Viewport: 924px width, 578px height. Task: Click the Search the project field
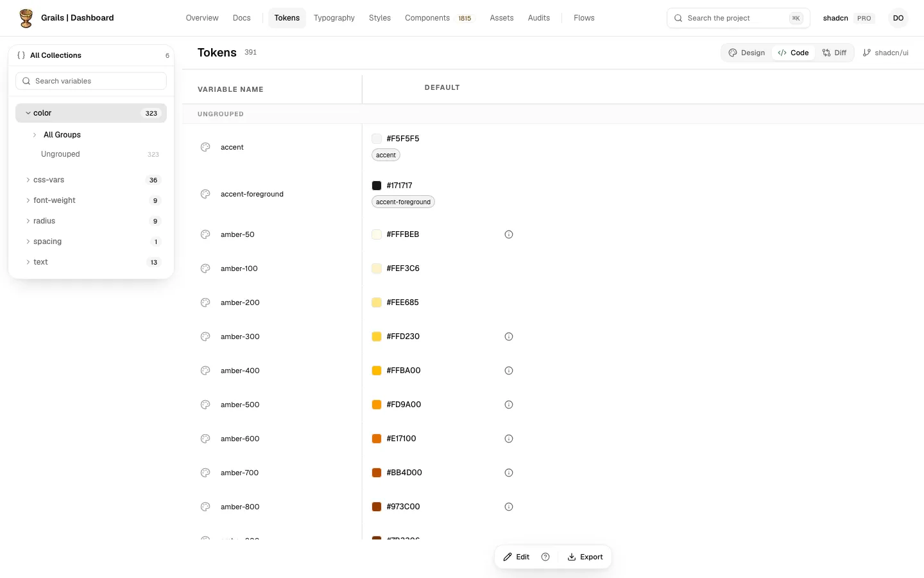coord(739,18)
